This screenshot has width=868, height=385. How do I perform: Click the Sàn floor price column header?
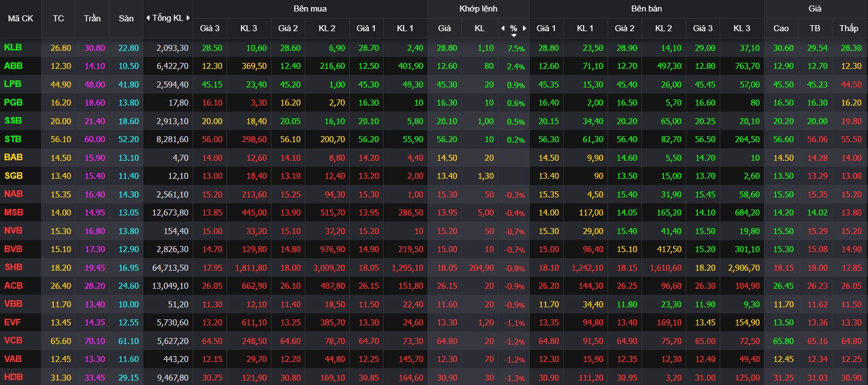click(126, 19)
